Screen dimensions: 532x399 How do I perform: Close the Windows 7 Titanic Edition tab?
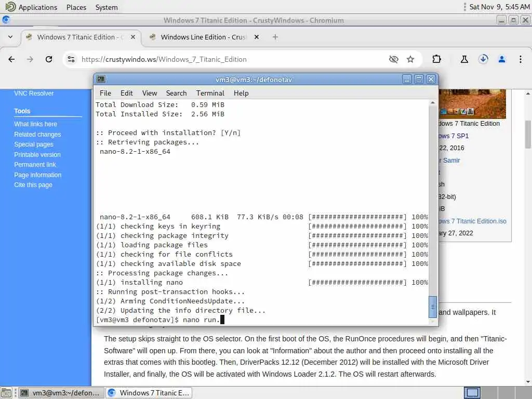tap(133, 37)
